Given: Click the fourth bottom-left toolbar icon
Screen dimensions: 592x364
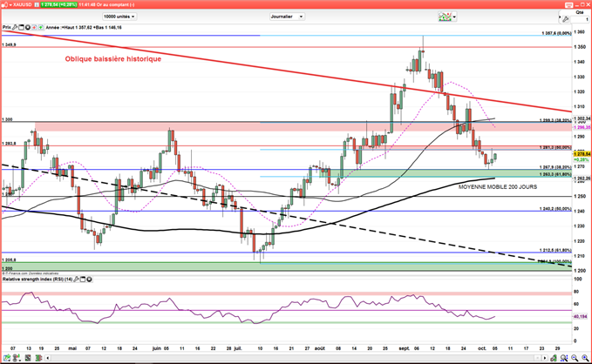Looking at the screenshot, I should (x=39, y=358).
